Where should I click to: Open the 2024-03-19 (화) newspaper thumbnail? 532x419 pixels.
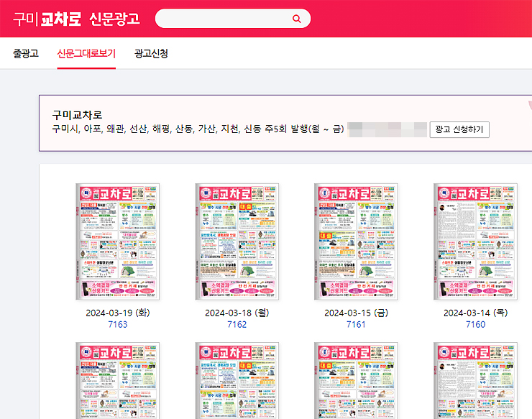[x=118, y=241]
